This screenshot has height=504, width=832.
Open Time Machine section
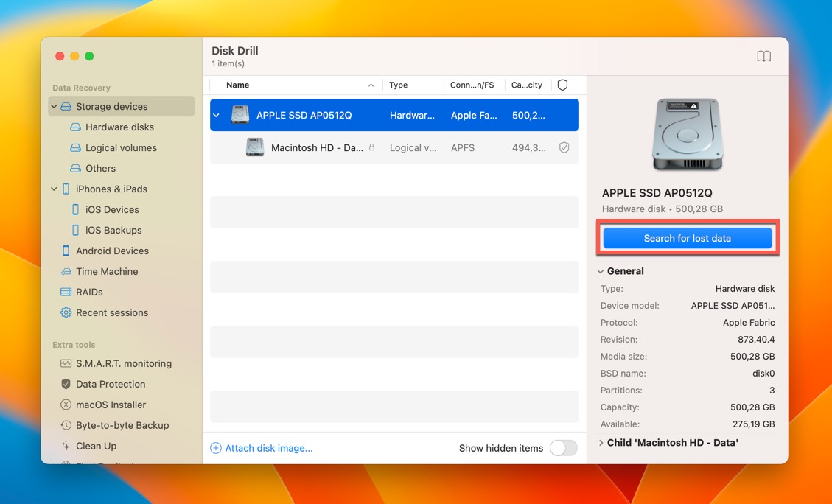tap(107, 271)
